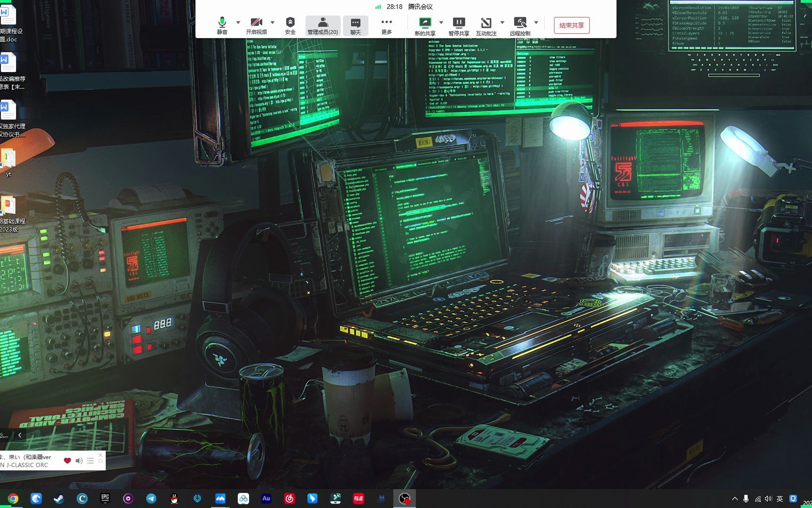
Task: Click the 28:18 meeting timer
Action: pyautogui.click(x=395, y=7)
